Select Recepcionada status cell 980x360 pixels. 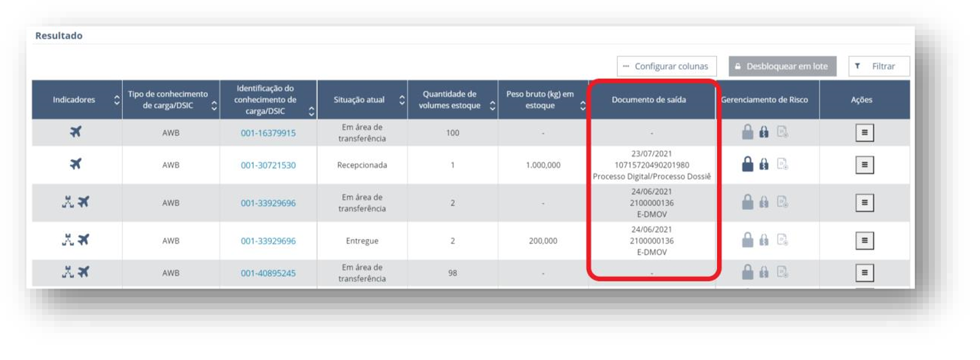362,165
